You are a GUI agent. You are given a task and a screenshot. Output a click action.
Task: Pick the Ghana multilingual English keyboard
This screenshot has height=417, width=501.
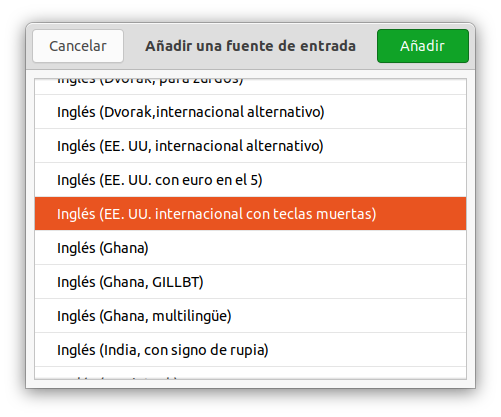point(250,316)
